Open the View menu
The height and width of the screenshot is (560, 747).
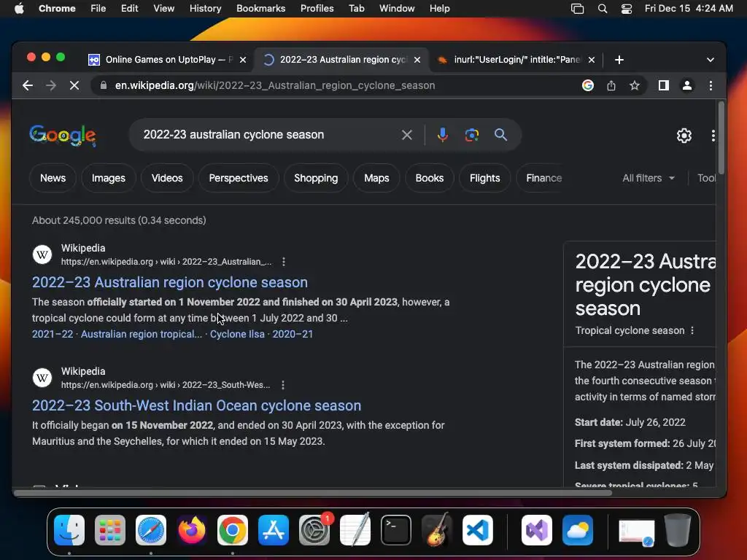coord(164,9)
